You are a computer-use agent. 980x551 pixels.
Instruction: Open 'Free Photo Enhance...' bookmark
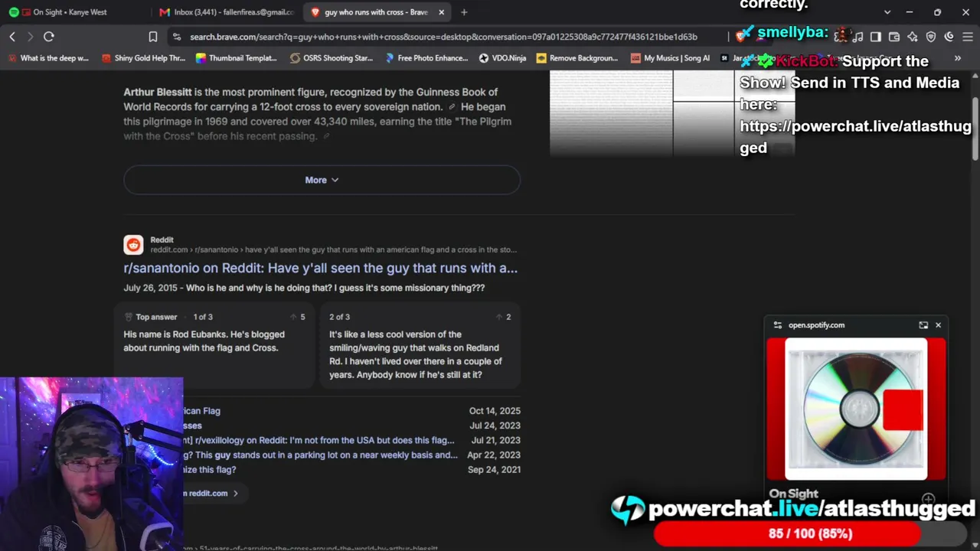click(x=426, y=58)
